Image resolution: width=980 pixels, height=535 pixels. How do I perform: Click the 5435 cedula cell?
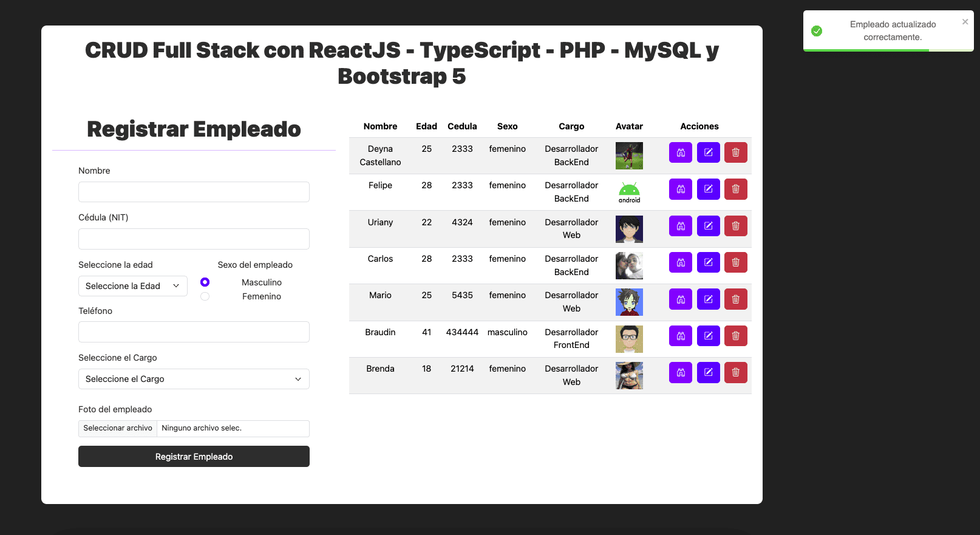[462, 295]
